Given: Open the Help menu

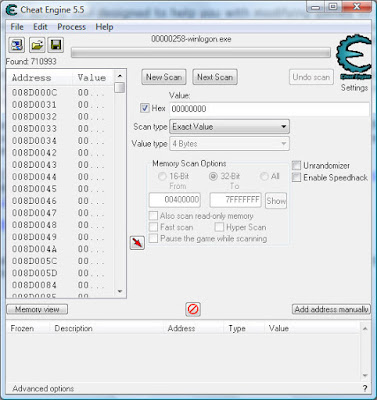Looking at the screenshot, I should click(x=104, y=27).
